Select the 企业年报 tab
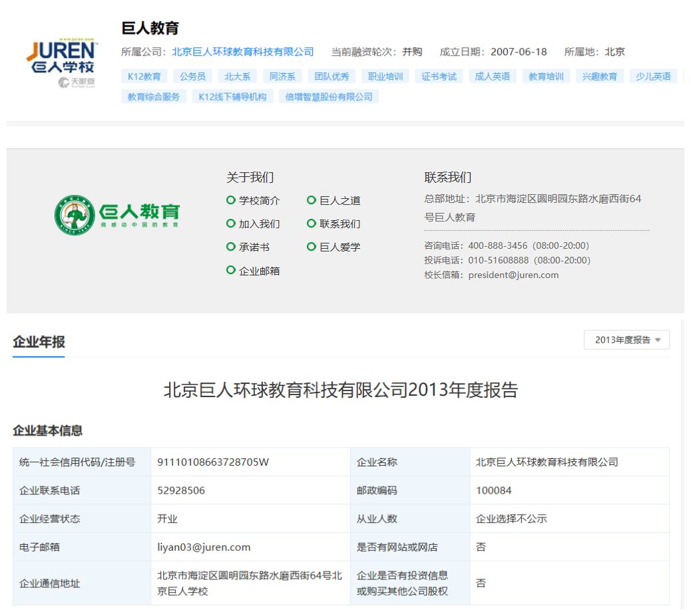 tap(39, 342)
